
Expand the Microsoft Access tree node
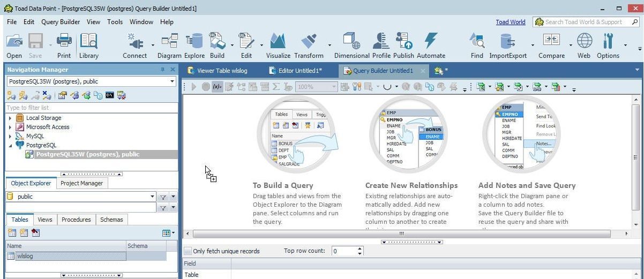click(x=10, y=127)
